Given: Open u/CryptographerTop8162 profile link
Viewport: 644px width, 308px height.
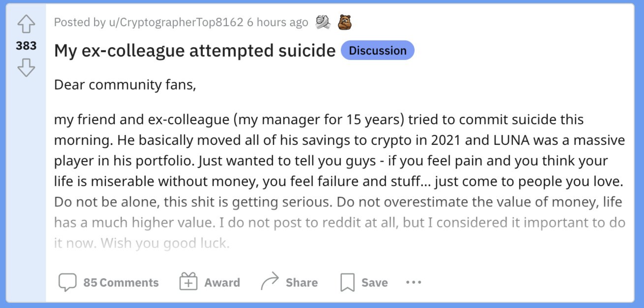Looking at the screenshot, I should [176, 22].
